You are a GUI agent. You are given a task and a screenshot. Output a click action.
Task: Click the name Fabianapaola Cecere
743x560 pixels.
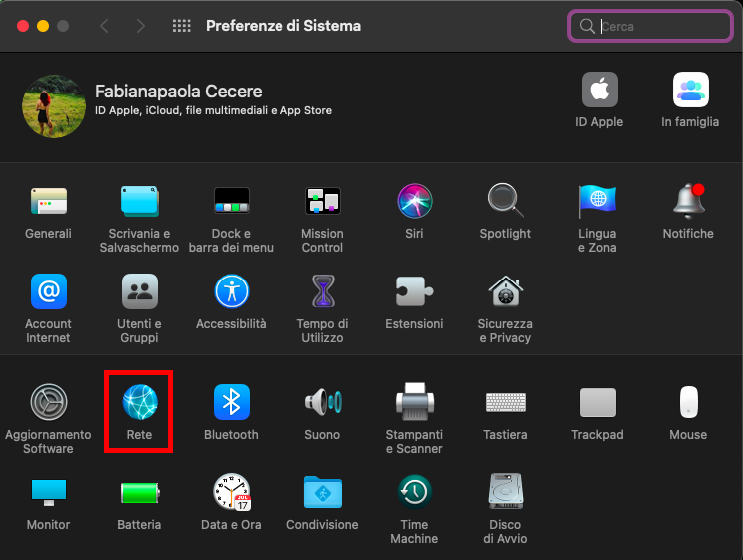click(179, 91)
